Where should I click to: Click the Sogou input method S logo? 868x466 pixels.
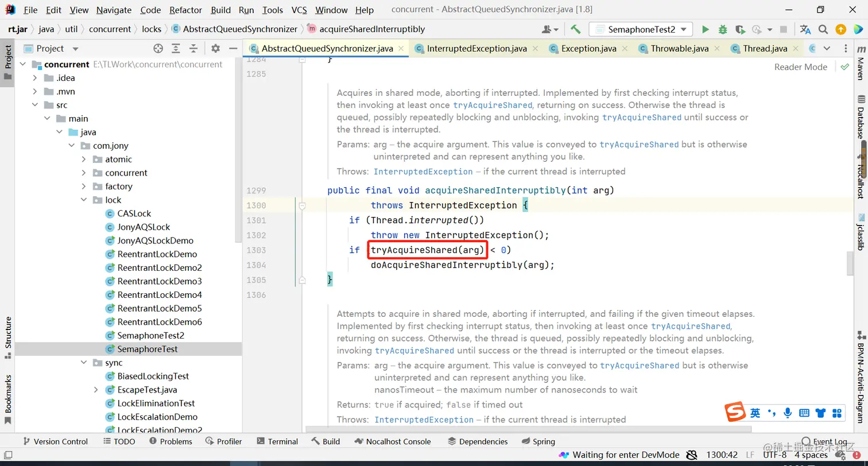(x=734, y=413)
